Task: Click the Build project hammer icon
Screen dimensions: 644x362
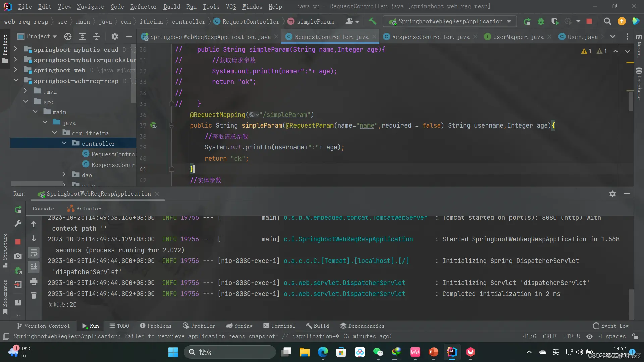Action: tap(372, 21)
